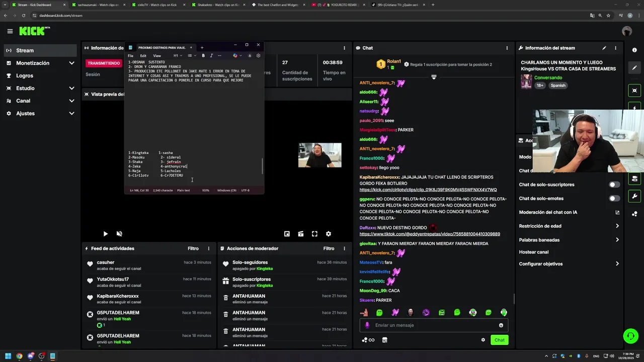
Task: Open green headset support button
Action: pos(630,336)
